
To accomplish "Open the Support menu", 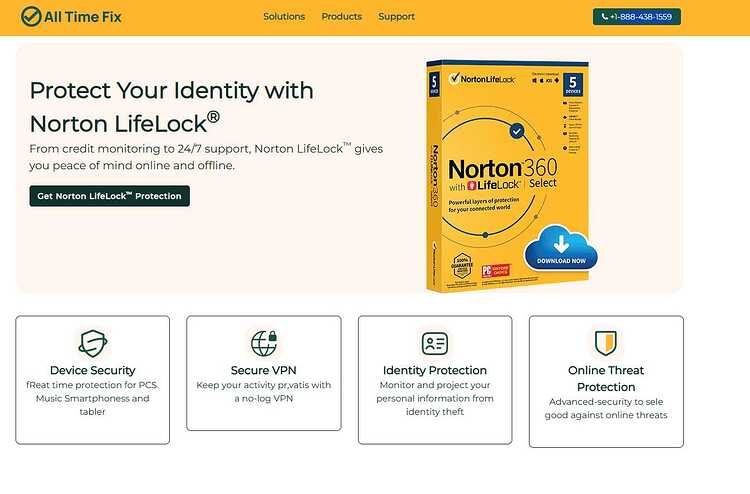I will [396, 17].
